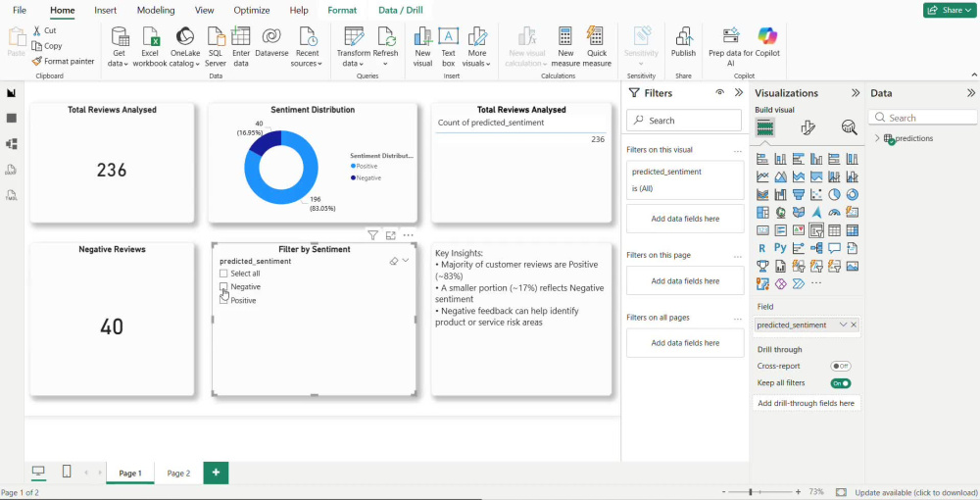Select the Table visual icon

point(834,230)
